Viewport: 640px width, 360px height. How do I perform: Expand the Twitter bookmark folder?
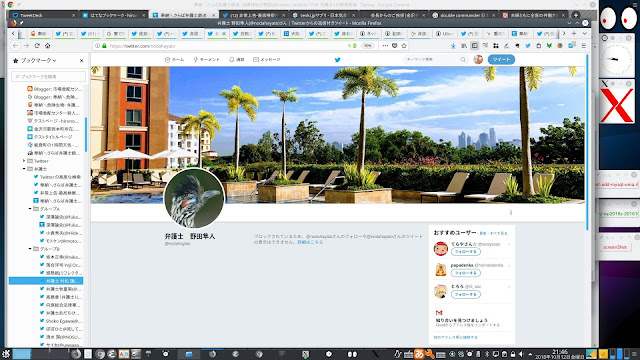point(24,161)
